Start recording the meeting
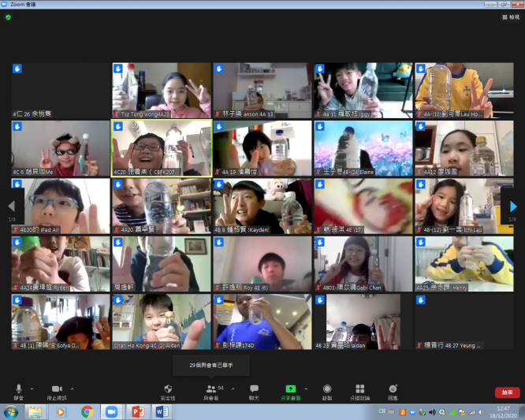This screenshot has height=420, width=525. coord(326,391)
